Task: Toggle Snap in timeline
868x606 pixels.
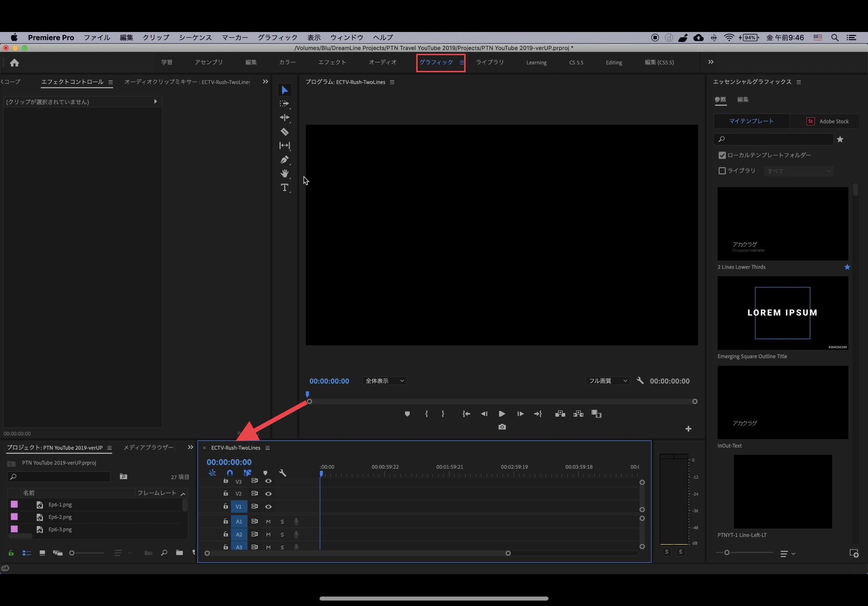Action: pos(229,473)
